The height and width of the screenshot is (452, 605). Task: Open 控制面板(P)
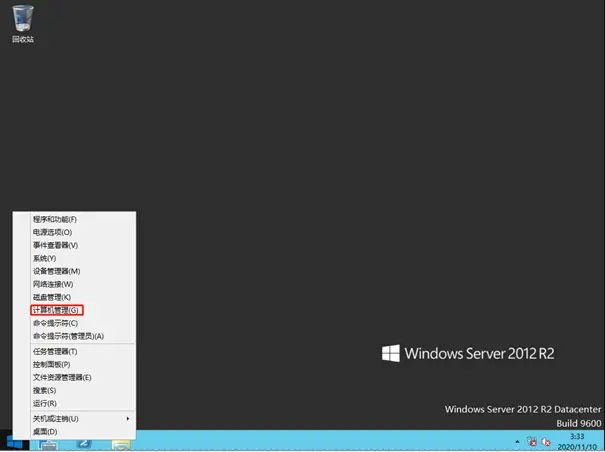74,365
